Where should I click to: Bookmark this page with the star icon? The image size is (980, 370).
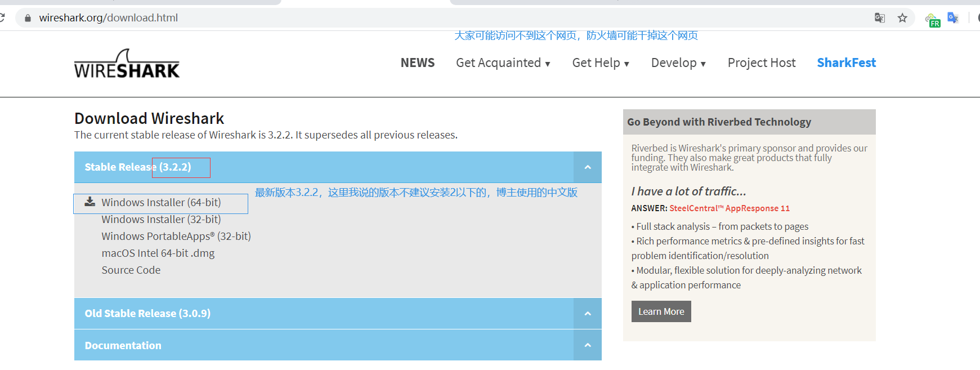(x=902, y=18)
